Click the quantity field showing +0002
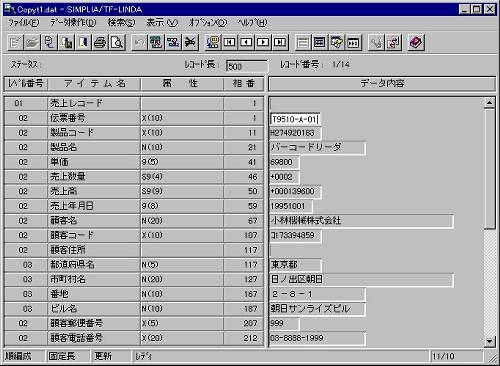 284,177
